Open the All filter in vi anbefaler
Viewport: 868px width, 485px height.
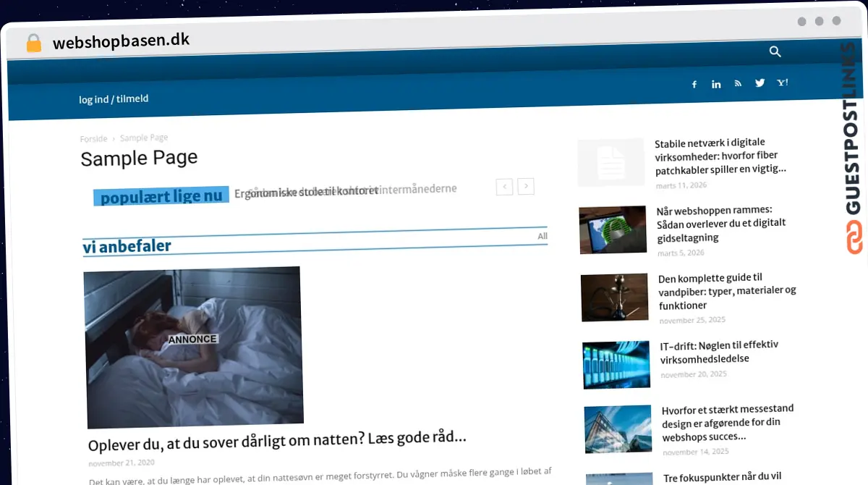pyautogui.click(x=542, y=236)
